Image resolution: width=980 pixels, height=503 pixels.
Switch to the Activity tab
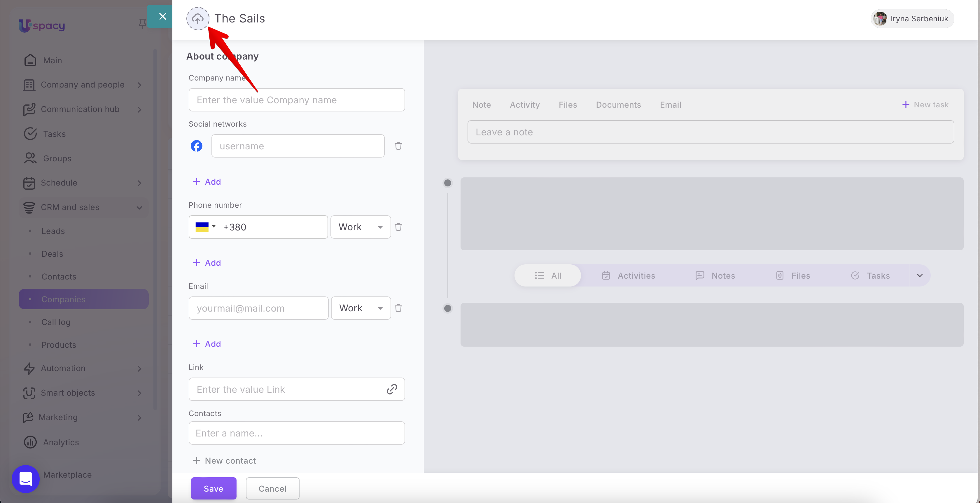pos(525,105)
